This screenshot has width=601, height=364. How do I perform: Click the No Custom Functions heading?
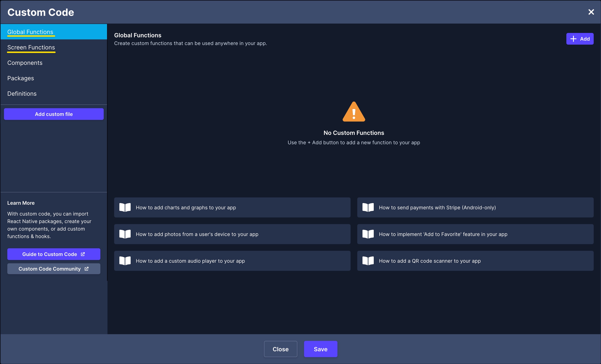click(x=354, y=133)
